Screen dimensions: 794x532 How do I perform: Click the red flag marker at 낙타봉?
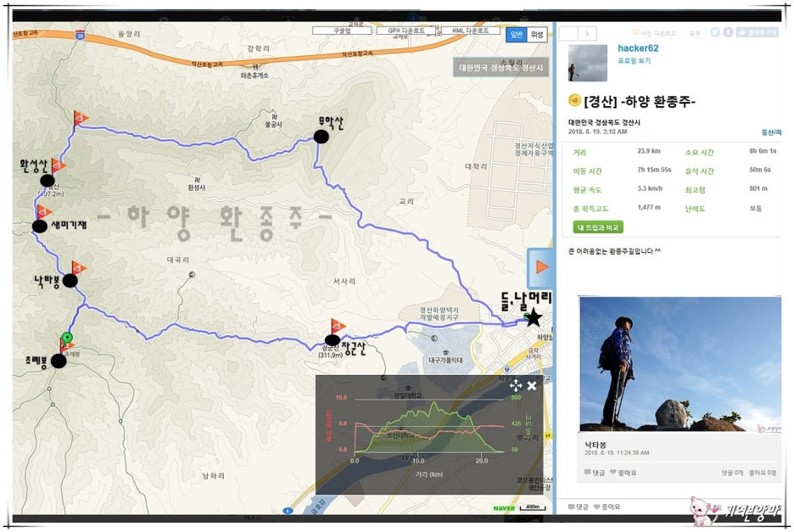tap(79, 267)
